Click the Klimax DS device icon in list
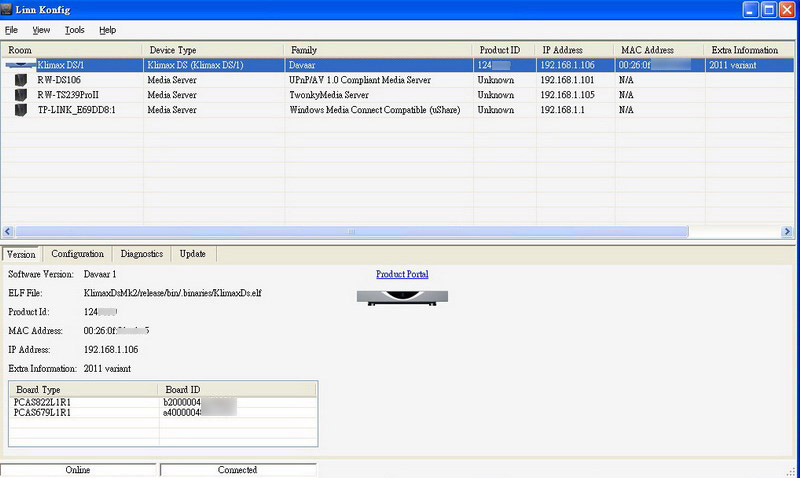Viewport: 800px width, 478px height. coord(20,65)
